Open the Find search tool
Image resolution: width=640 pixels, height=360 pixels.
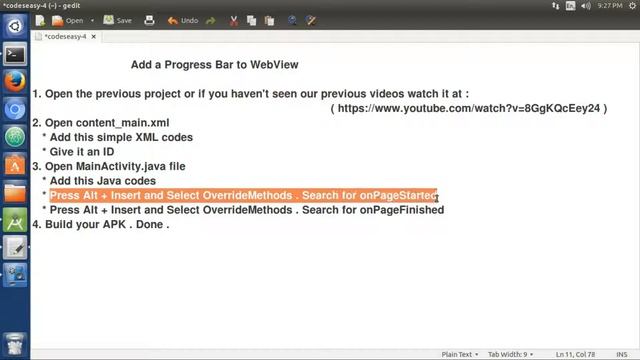292,20
